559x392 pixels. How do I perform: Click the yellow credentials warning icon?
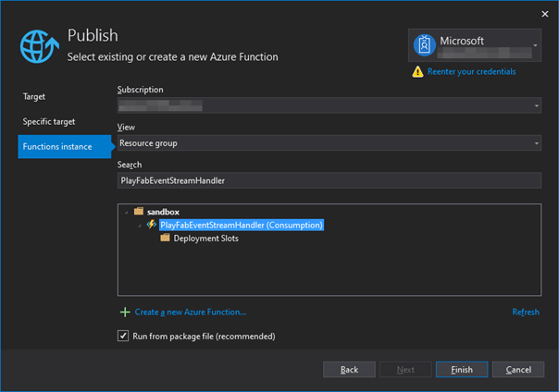pos(418,72)
